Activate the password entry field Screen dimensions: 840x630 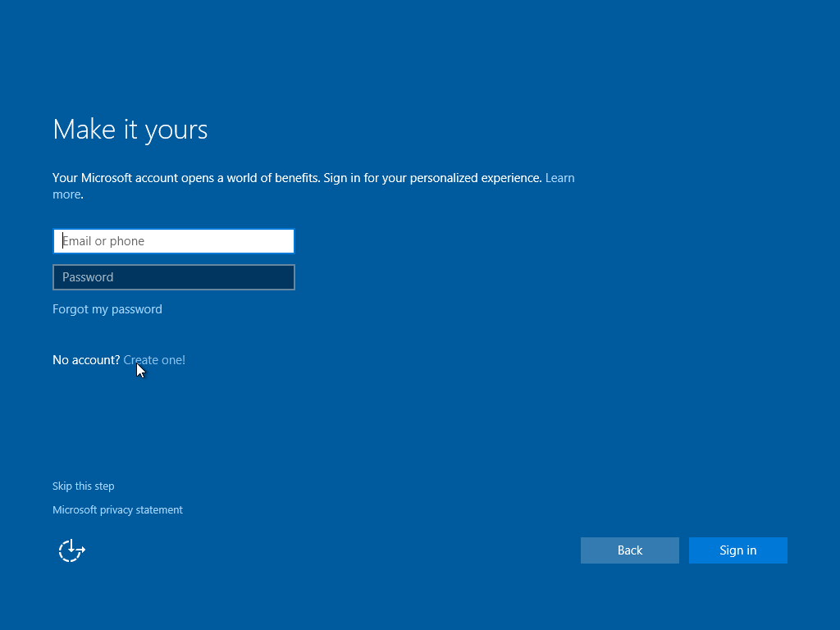pyautogui.click(x=173, y=276)
